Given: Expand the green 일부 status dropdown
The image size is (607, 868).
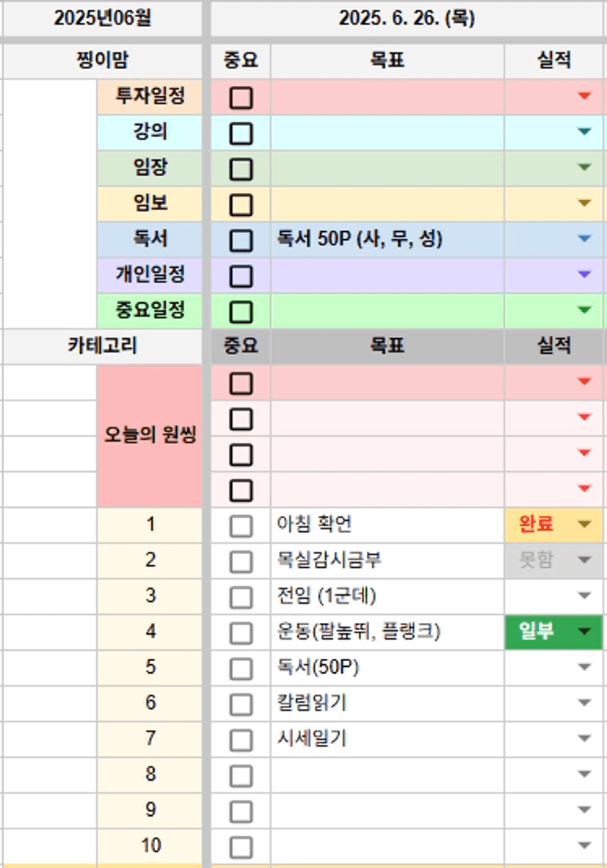Looking at the screenshot, I should tap(584, 632).
